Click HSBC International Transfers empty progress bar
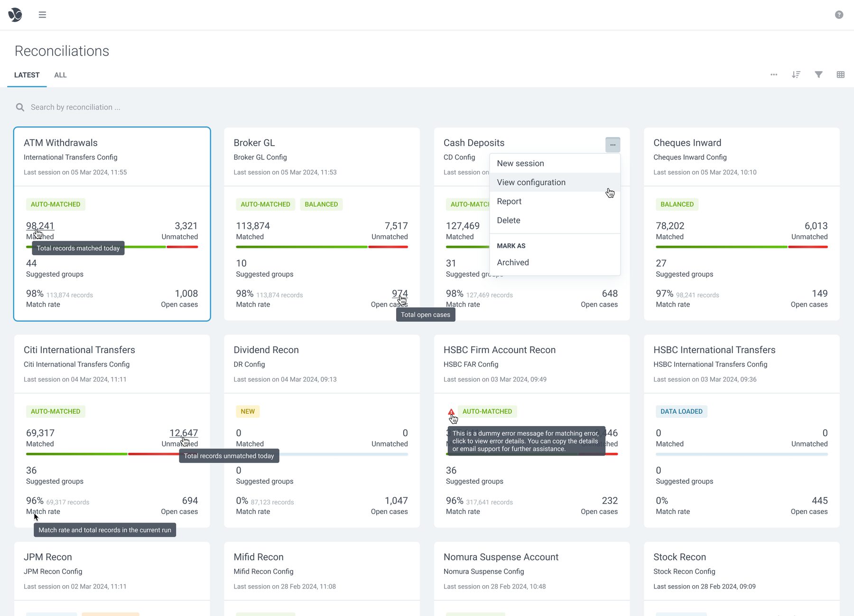Screen dimensions: 854x616 coord(742,454)
